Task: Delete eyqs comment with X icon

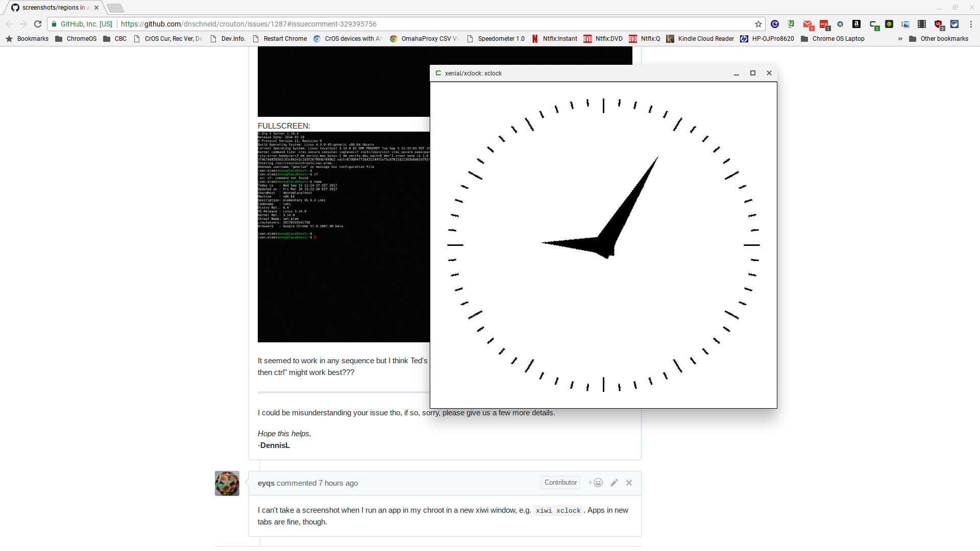Action: point(629,483)
